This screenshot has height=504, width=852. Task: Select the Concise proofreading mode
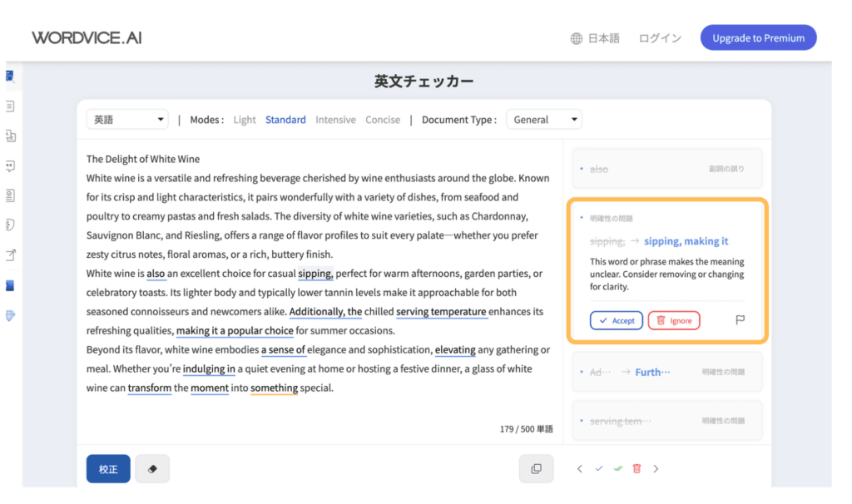tap(383, 119)
